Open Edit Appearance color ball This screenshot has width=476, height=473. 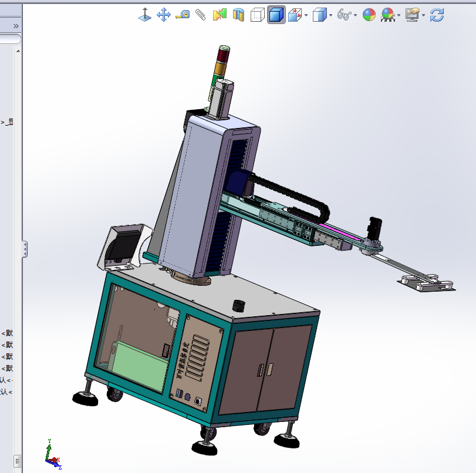369,15
